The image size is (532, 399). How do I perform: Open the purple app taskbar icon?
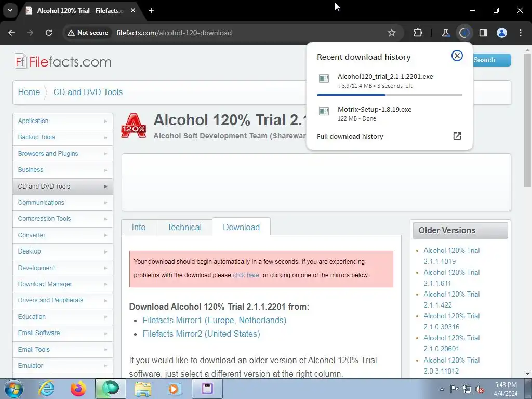point(207,389)
